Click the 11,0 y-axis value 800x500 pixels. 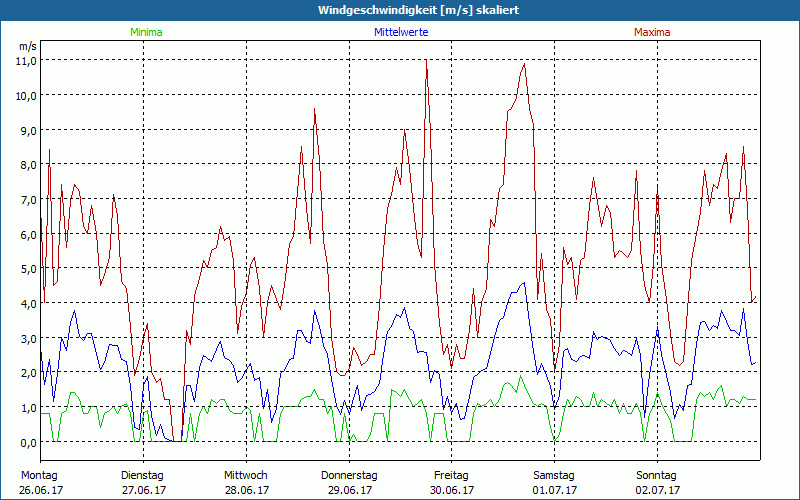click(x=28, y=61)
